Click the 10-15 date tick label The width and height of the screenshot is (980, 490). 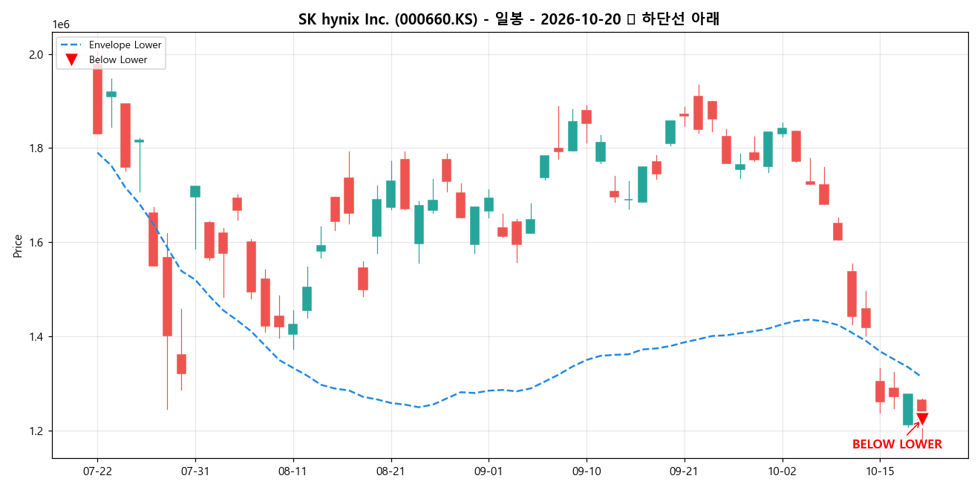[880, 471]
